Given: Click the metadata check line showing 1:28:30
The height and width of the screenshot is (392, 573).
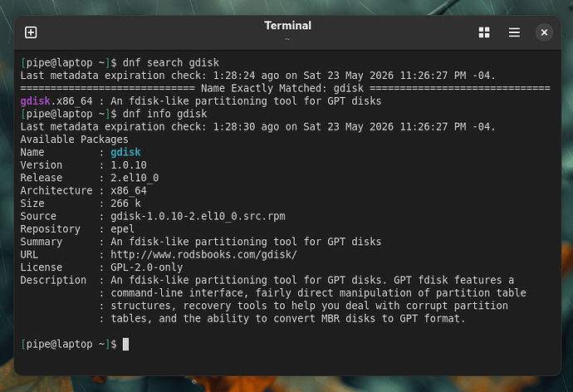Looking at the screenshot, I should 257,127.
